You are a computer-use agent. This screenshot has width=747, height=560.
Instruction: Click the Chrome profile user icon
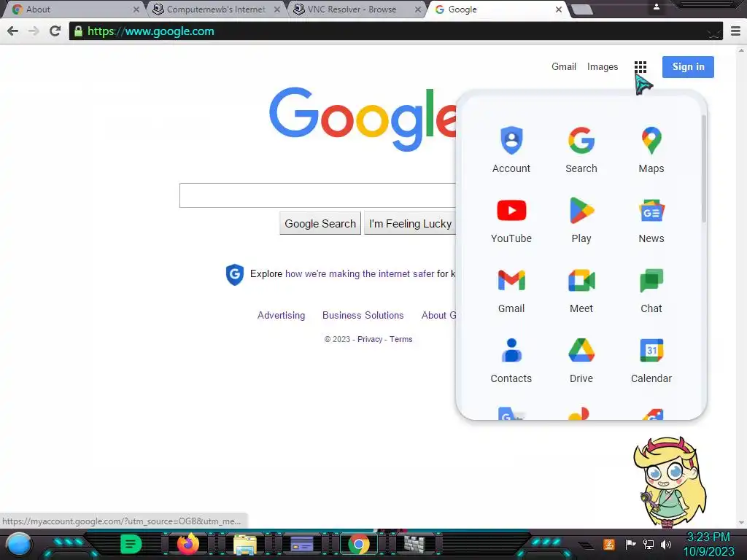(657, 7)
